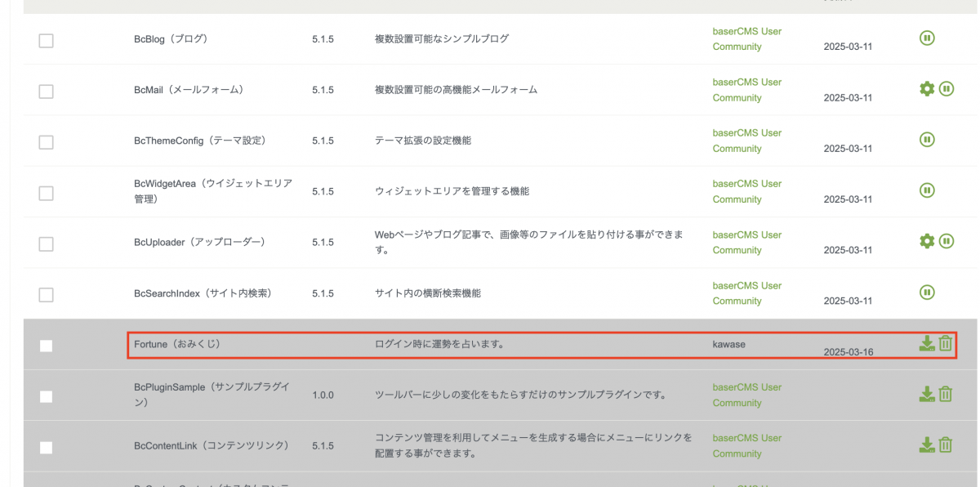Tick the Fortune row checkbox
Screen dimensions: 980x487
(46, 346)
